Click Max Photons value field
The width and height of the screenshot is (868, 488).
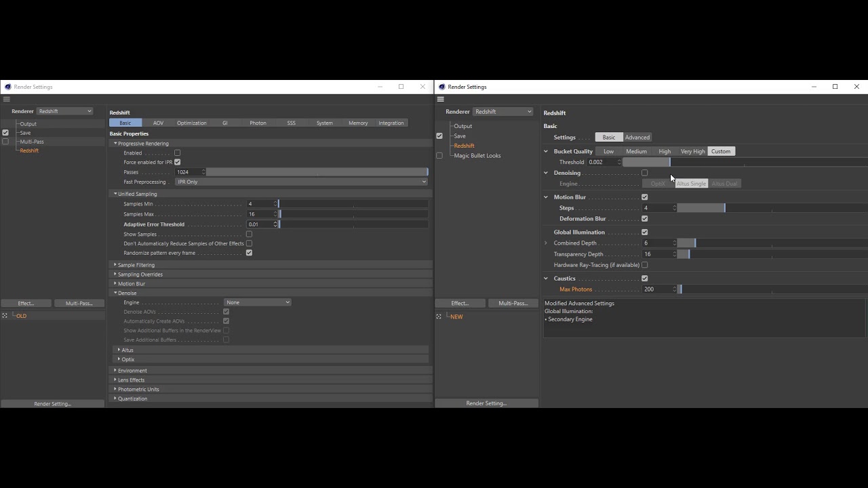657,289
